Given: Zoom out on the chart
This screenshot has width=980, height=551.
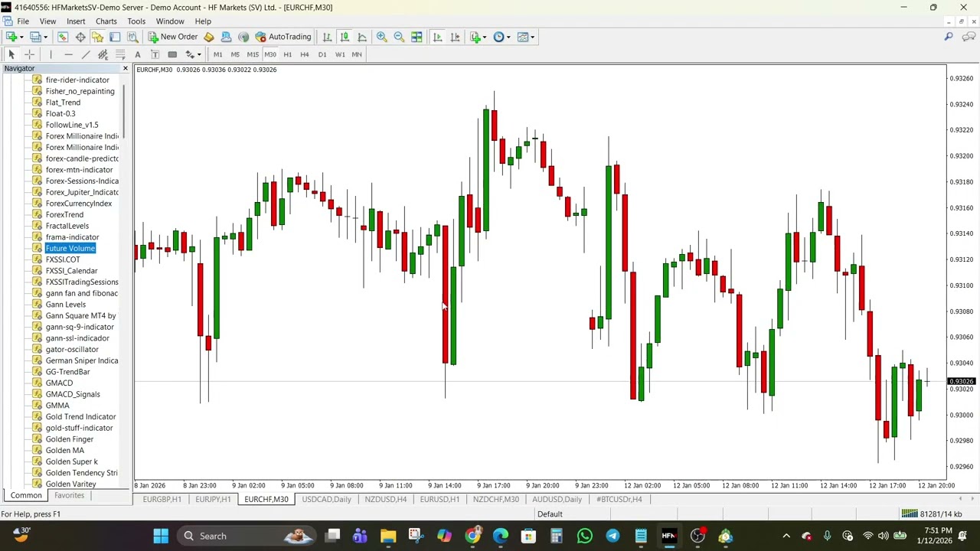Looking at the screenshot, I should point(399,37).
